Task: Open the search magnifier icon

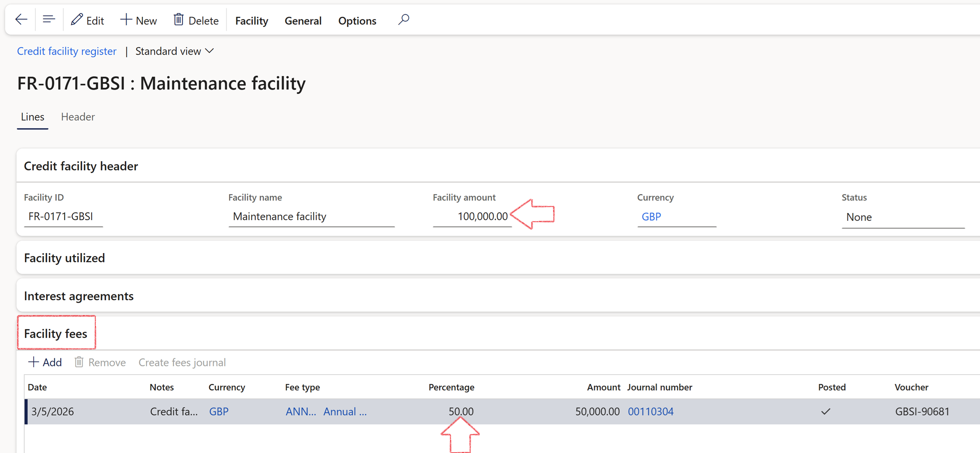Action: 403,19
